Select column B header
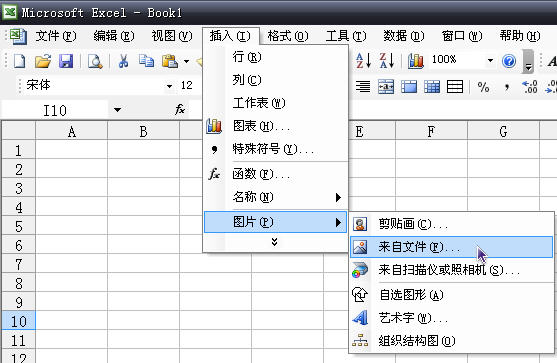Image resolution: width=557 pixels, height=363 pixels. (x=144, y=131)
